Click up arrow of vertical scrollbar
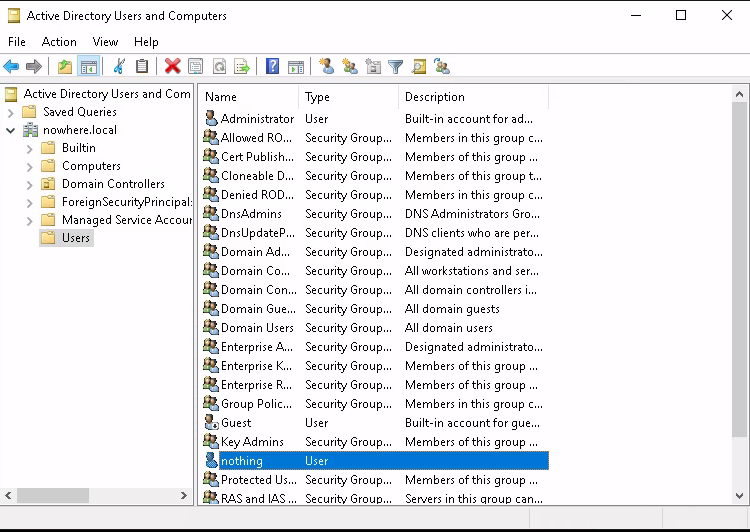 coord(739,95)
